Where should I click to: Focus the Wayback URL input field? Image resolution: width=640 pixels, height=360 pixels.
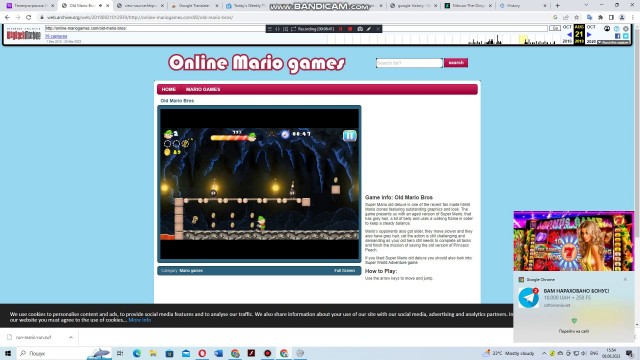pyautogui.click(x=296, y=28)
